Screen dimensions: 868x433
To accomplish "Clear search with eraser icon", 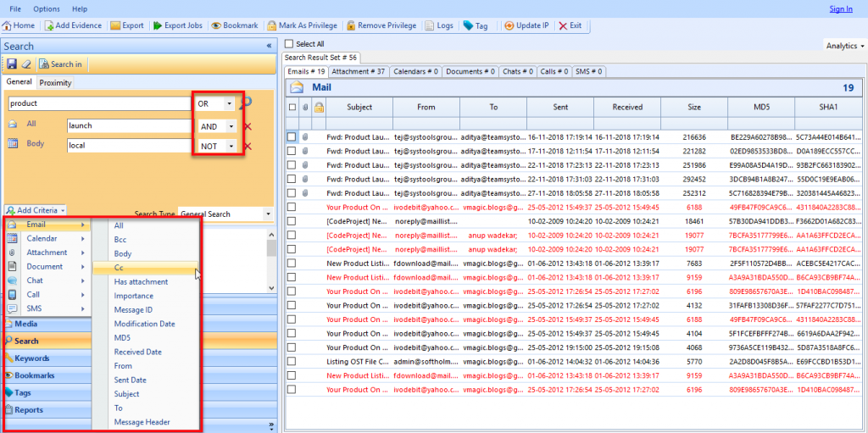I will click(25, 64).
